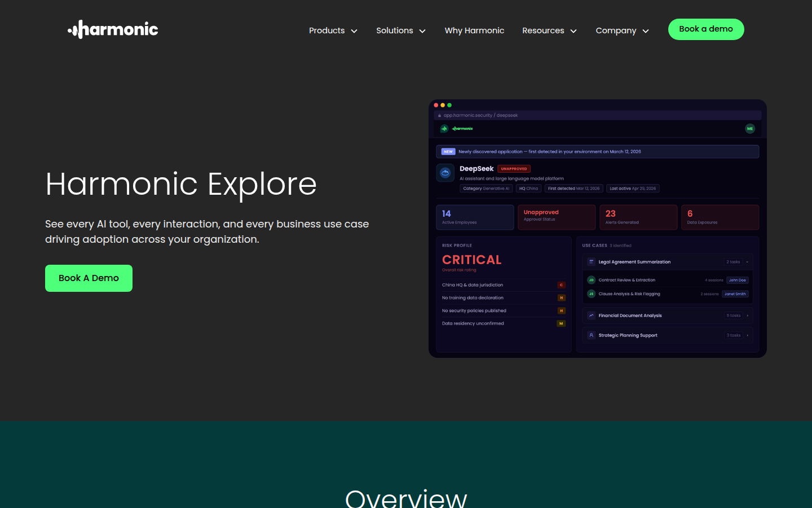Click the John Doe user tag
This screenshot has height=508, width=812.
[x=737, y=280]
